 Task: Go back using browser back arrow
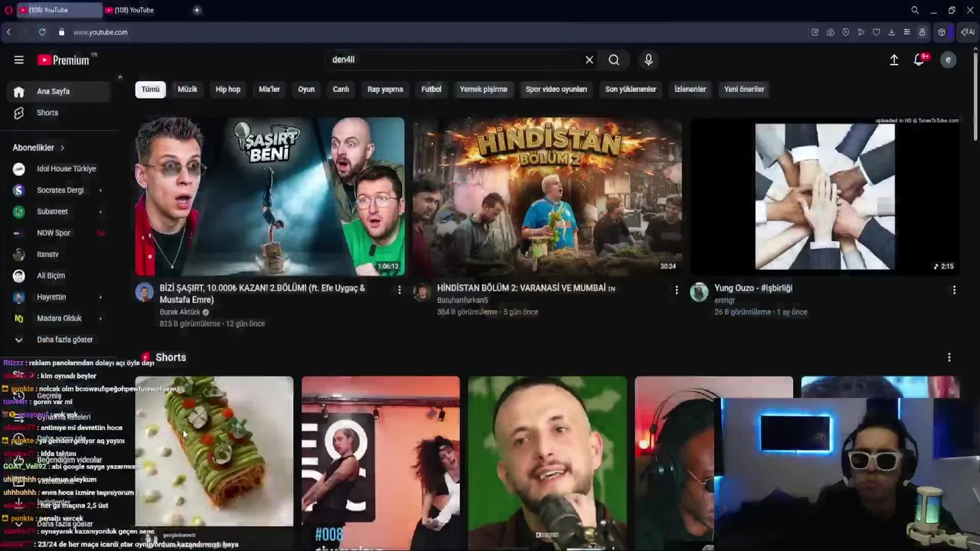[8, 32]
